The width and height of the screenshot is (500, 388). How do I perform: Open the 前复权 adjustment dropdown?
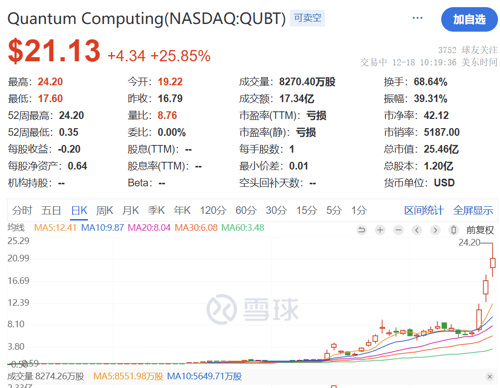click(480, 230)
